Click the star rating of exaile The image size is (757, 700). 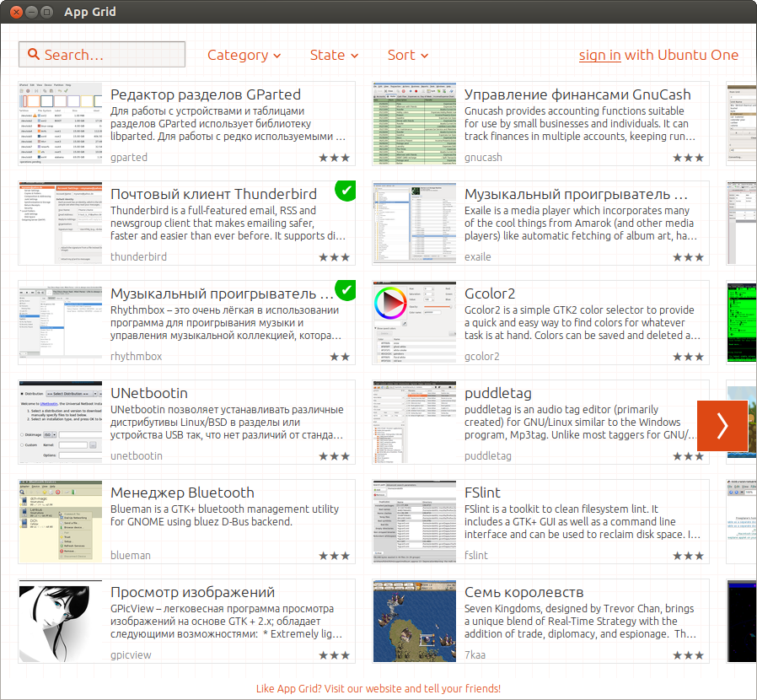point(689,257)
